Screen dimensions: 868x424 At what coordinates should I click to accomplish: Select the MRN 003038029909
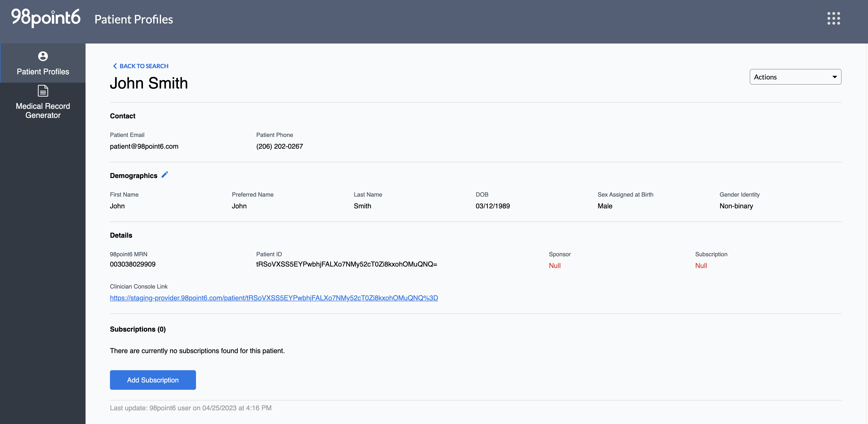[132, 264]
